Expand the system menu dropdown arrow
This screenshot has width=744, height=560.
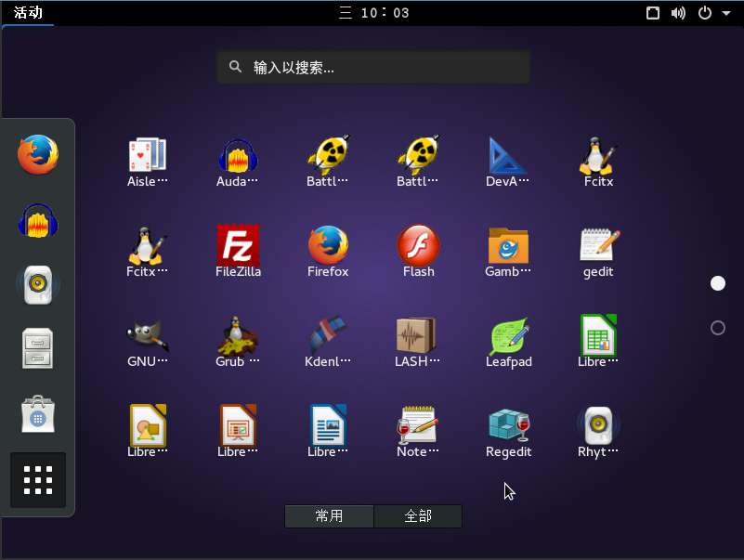pos(726,13)
